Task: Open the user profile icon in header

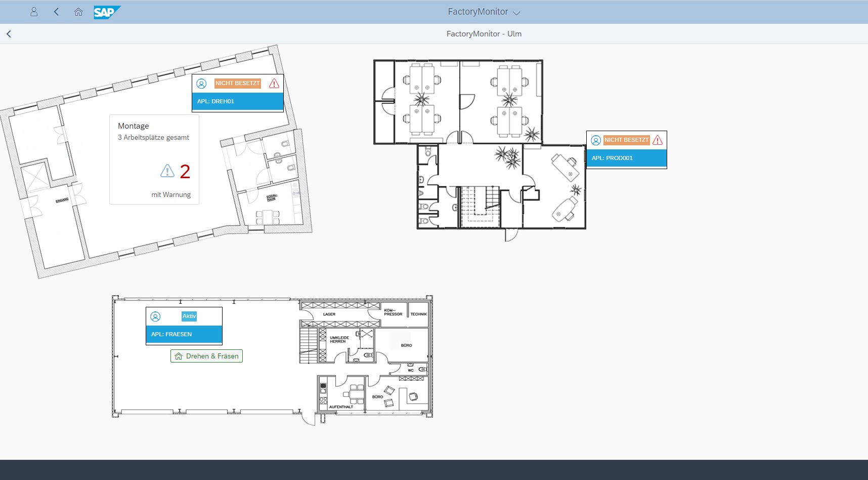Action: 34,12
